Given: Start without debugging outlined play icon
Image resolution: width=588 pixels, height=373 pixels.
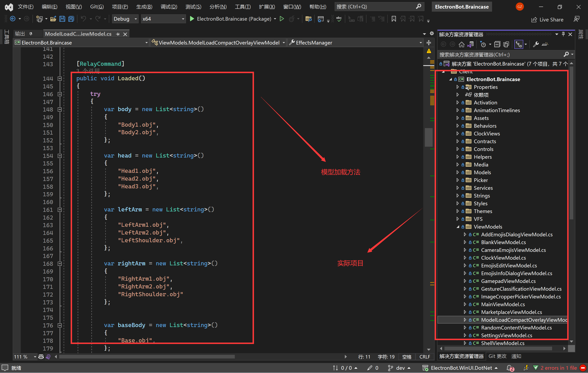Looking at the screenshot, I should pos(282,19).
